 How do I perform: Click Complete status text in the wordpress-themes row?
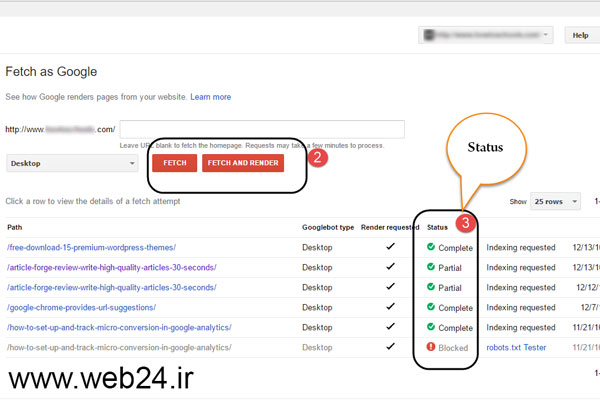[455, 248]
